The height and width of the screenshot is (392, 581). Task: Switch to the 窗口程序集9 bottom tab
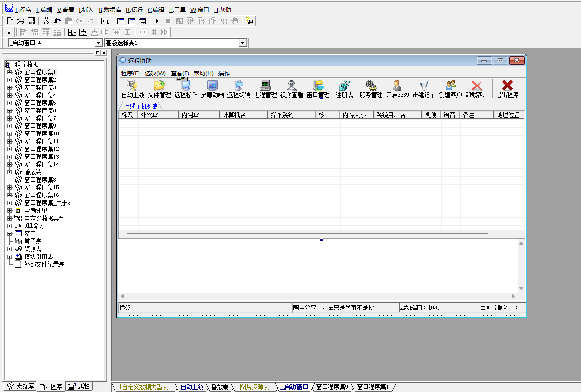(332, 387)
